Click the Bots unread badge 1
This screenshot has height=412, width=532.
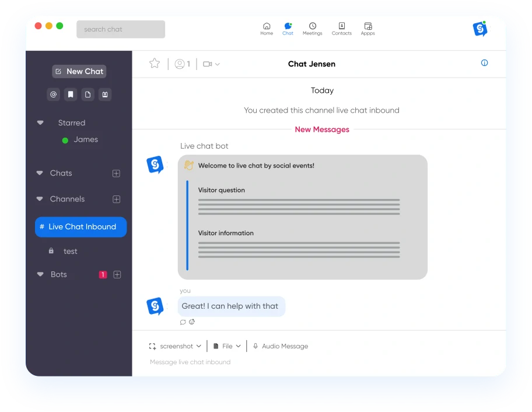(x=103, y=274)
